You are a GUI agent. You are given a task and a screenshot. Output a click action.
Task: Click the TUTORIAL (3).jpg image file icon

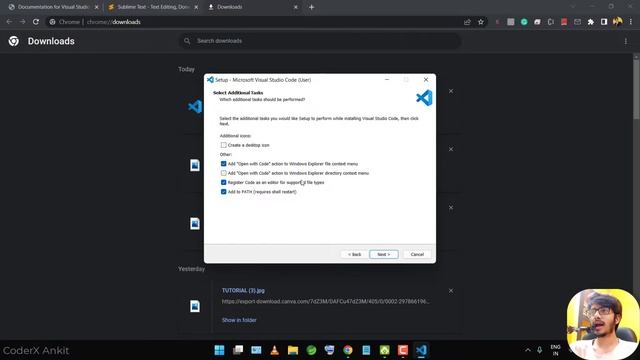point(195,306)
